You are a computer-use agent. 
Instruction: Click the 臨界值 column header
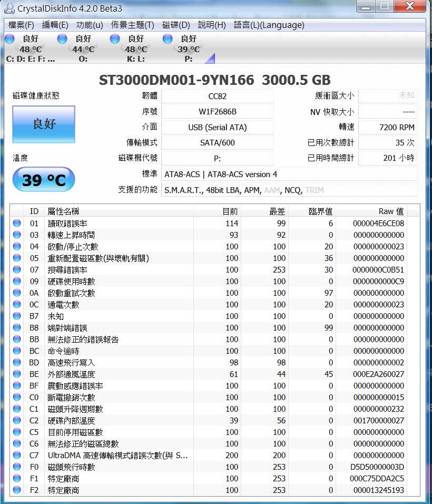click(x=311, y=211)
